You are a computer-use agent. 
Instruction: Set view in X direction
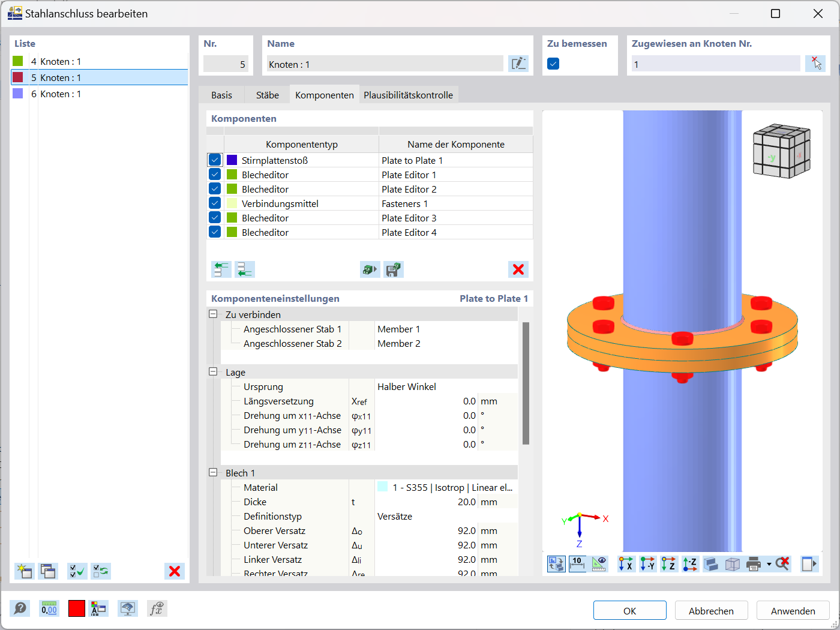pyautogui.click(x=626, y=564)
